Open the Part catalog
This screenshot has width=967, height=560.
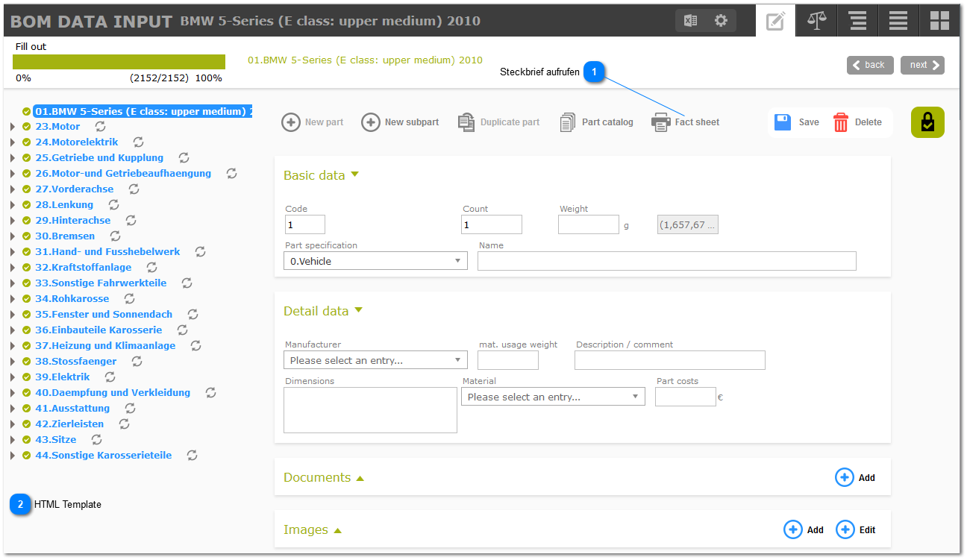pos(597,122)
